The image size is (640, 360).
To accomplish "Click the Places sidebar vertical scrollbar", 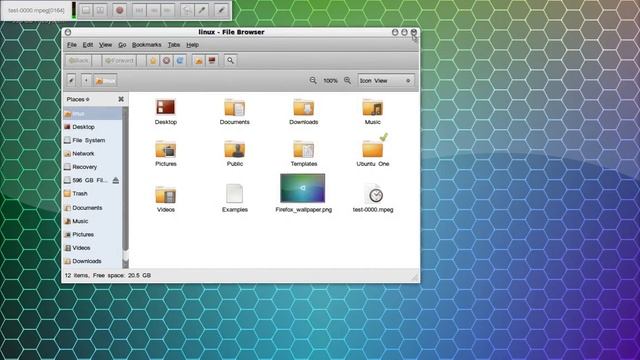I will (x=125, y=187).
